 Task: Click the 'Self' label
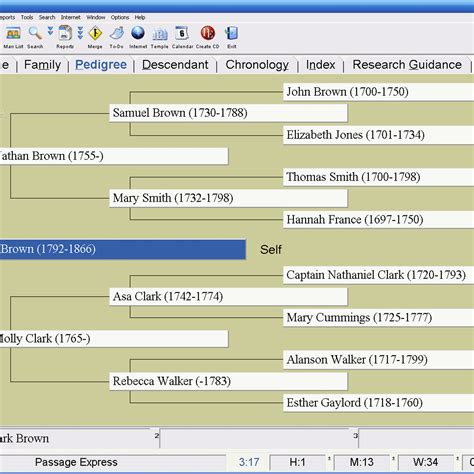coord(271,249)
